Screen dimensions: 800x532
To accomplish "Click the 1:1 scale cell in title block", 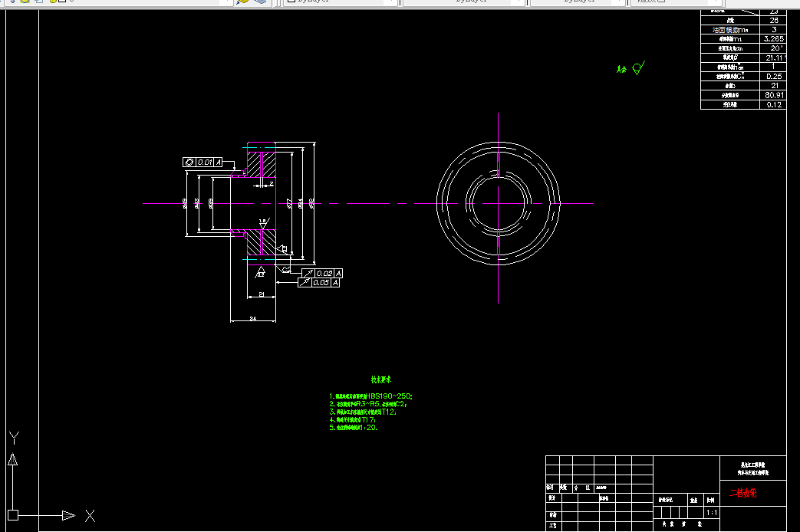I will 711,513.
